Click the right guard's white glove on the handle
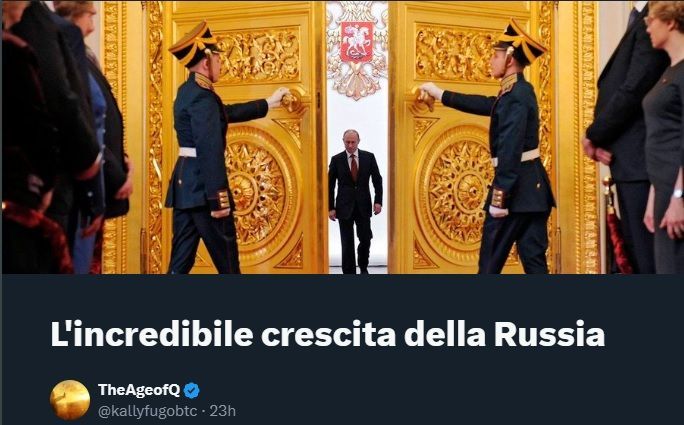 point(431,92)
